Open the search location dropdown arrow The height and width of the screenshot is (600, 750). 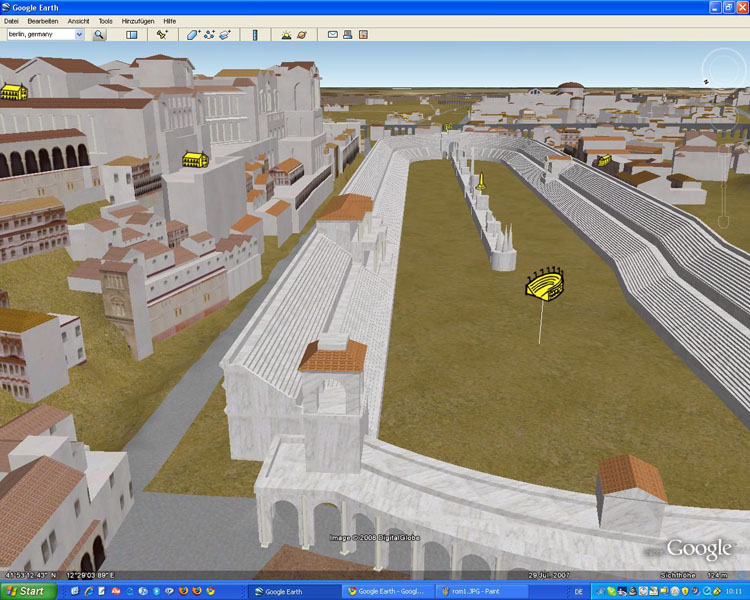[x=79, y=34]
